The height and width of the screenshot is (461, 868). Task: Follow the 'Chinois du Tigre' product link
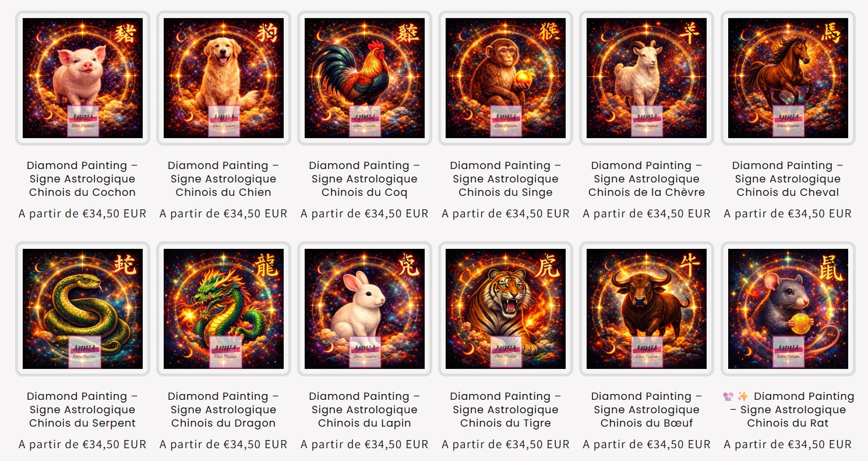click(x=506, y=410)
